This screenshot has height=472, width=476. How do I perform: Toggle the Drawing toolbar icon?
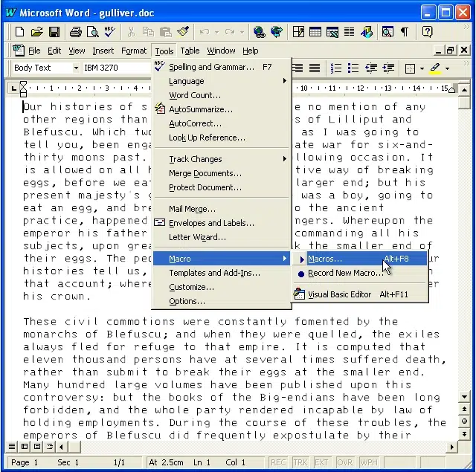pos(367,31)
